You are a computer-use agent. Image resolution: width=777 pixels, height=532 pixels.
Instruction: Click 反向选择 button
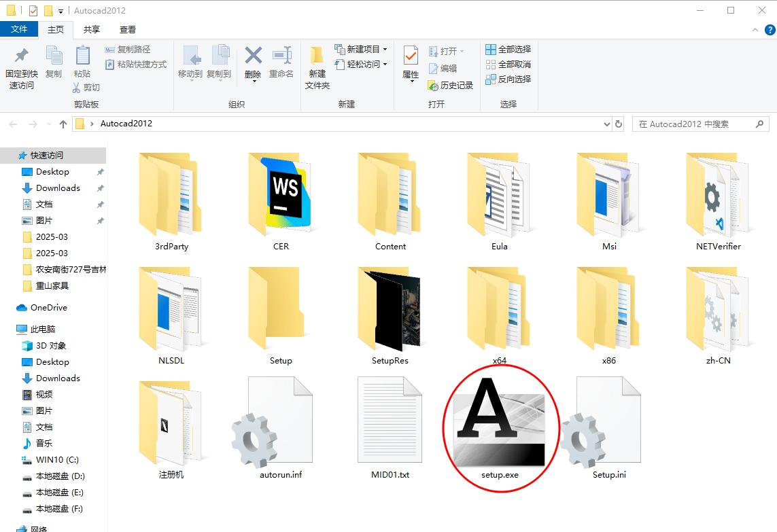(508, 79)
